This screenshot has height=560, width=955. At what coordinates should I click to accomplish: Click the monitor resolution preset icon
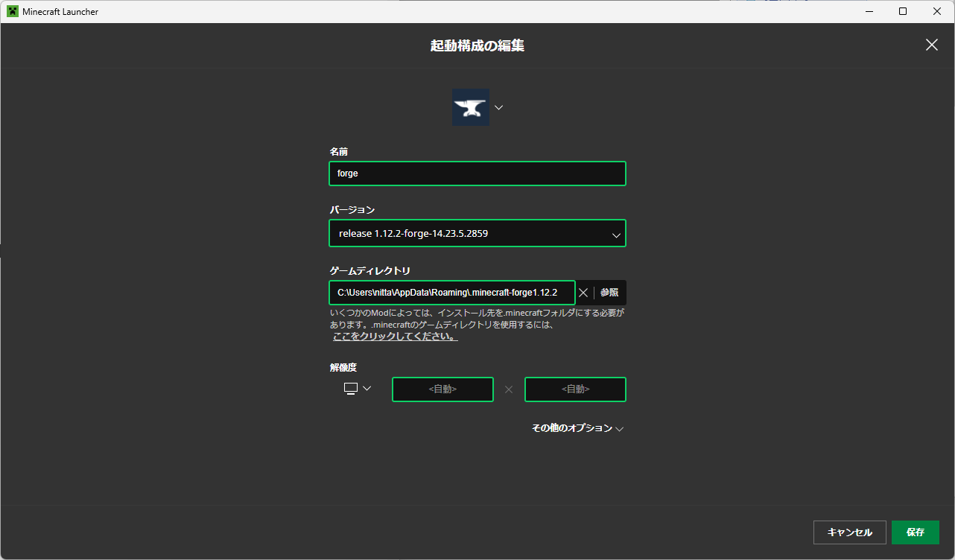coord(351,388)
